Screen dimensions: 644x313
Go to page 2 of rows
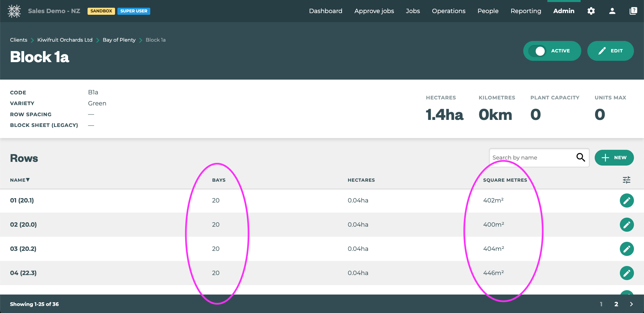point(616,304)
